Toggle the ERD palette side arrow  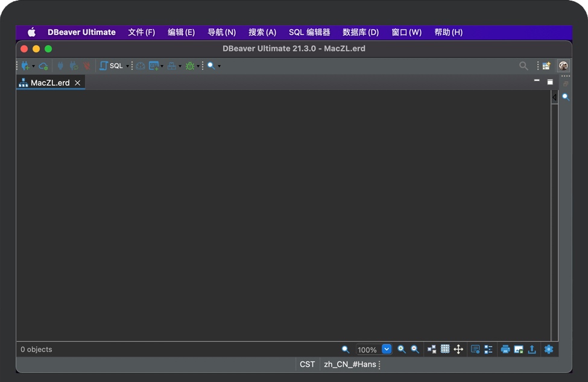point(554,98)
